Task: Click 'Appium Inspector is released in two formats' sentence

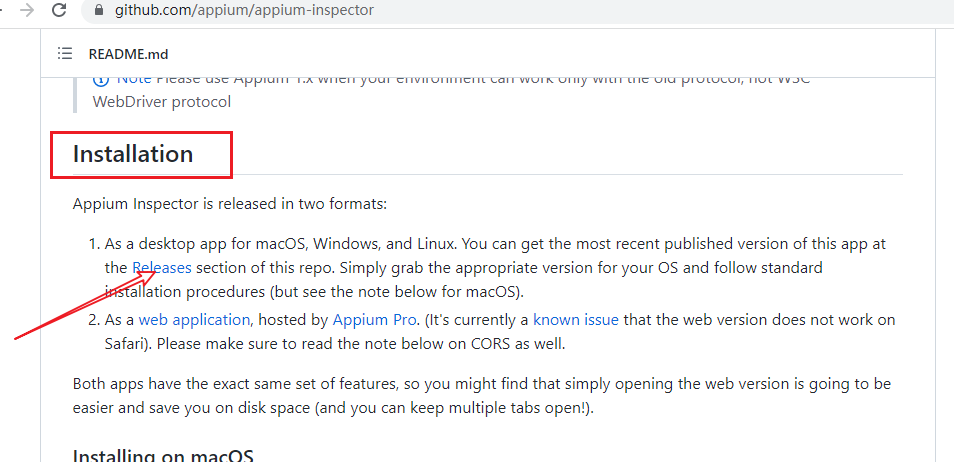Action: pyautogui.click(x=229, y=204)
